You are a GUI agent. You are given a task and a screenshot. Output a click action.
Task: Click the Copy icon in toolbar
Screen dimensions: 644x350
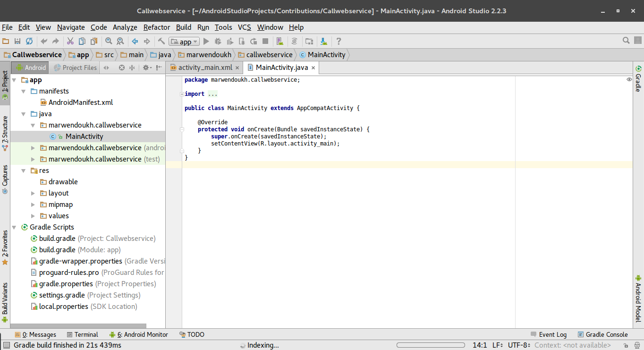82,42
